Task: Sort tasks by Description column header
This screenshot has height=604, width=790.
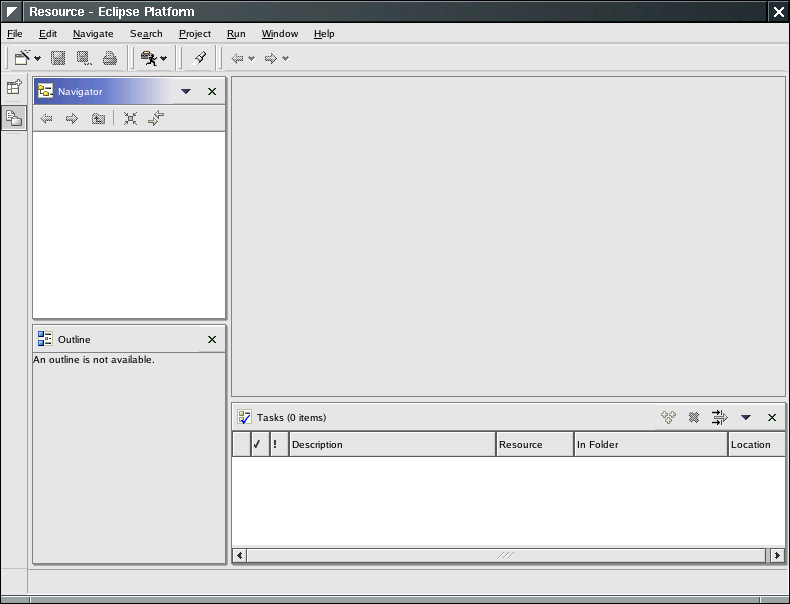Action: pos(392,445)
